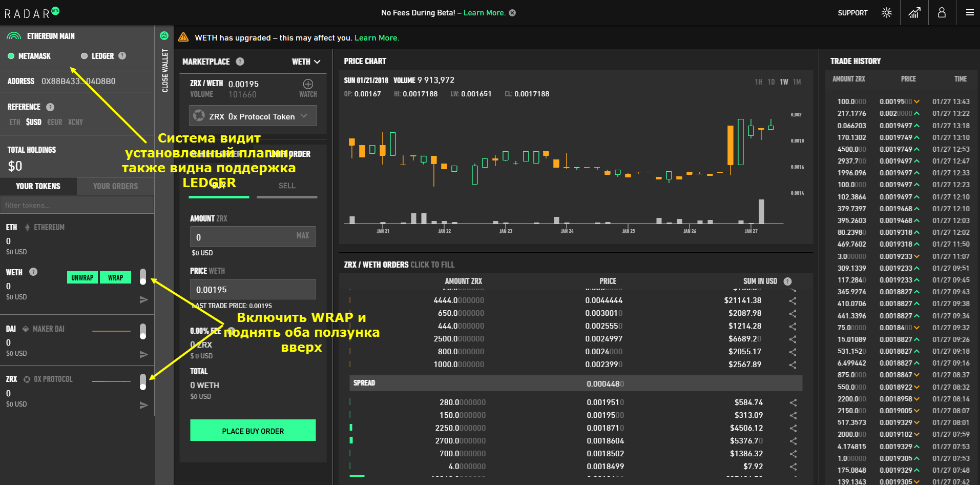Share the 650.0 ZRX order

[793, 313]
